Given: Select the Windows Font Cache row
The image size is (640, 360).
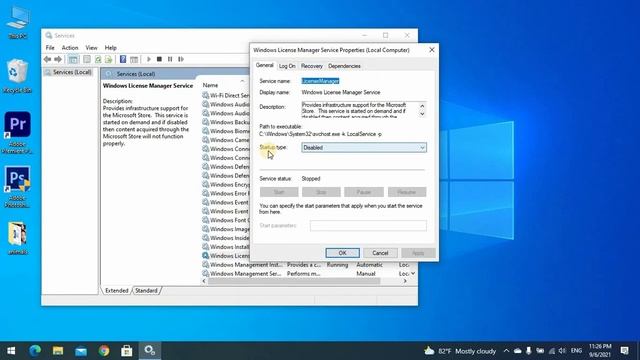Looking at the screenshot, I should pos(226,220).
